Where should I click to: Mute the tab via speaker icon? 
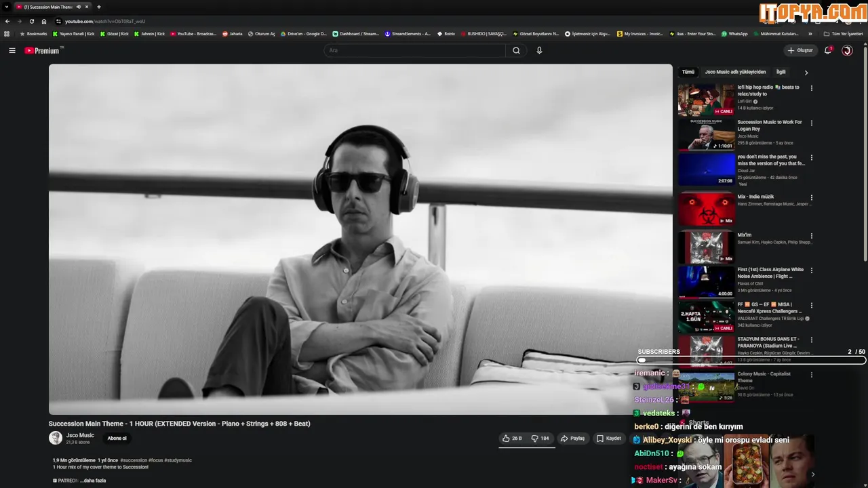point(79,7)
